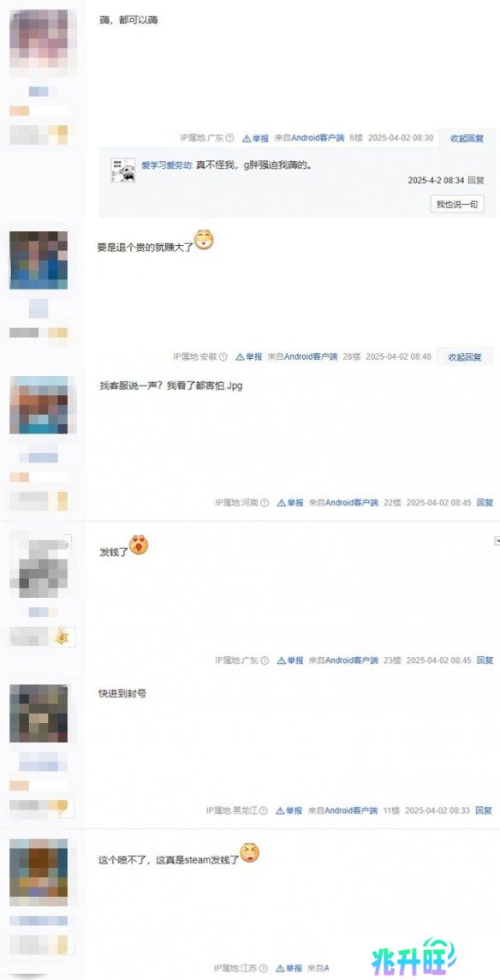This screenshot has width=500, height=980.
Task: Click the laughing emoji in the 28楼 comment
Action: coord(204,239)
